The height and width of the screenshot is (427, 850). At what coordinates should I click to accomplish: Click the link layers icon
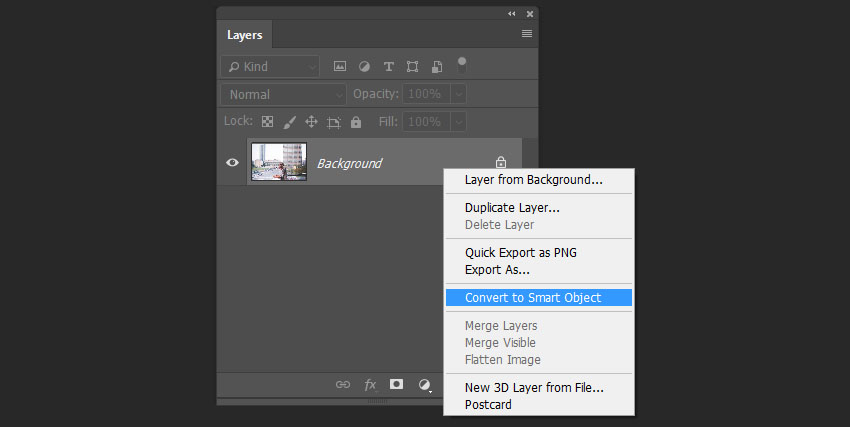coord(343,384)
